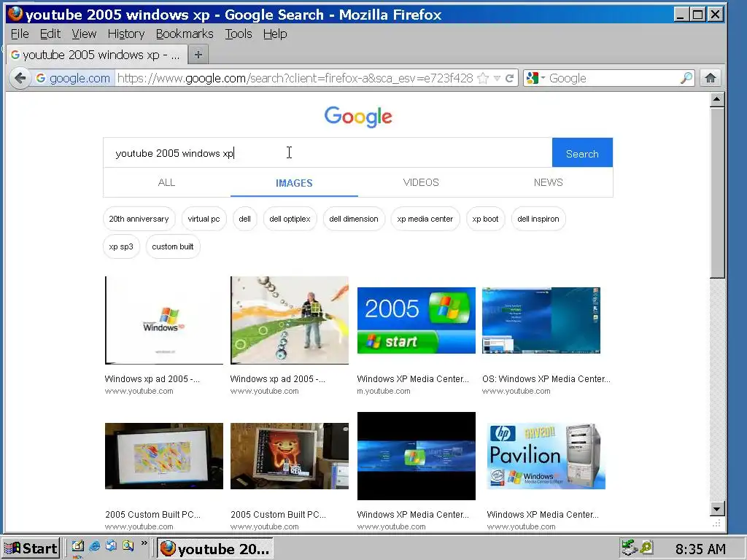Click the vertical scrollbar thumb

pos(717,192)
